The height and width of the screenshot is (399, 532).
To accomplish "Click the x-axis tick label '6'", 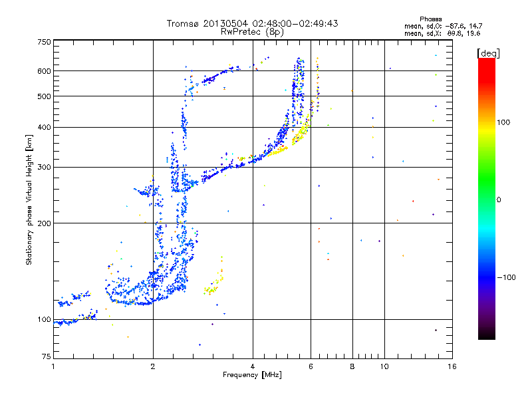I will pyautogui.click(x=311, y=366).
